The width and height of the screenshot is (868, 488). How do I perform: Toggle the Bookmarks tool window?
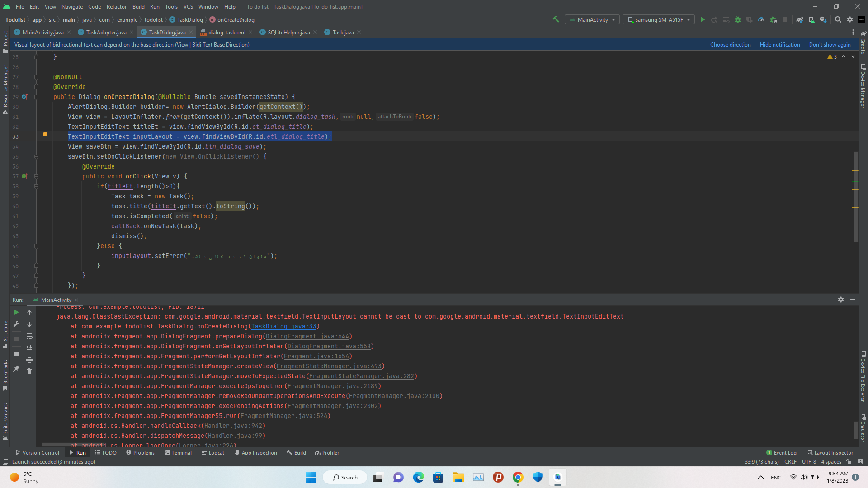click(5, 375)
